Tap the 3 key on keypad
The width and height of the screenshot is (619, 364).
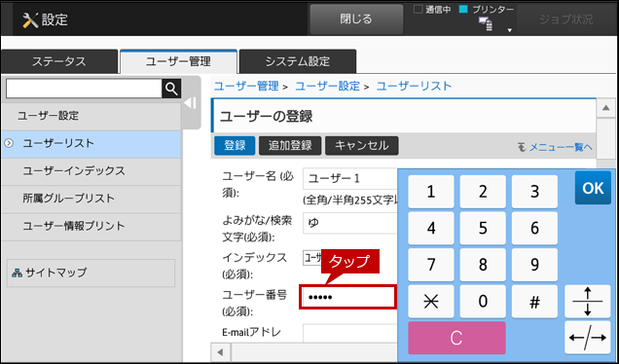(534, 192)
